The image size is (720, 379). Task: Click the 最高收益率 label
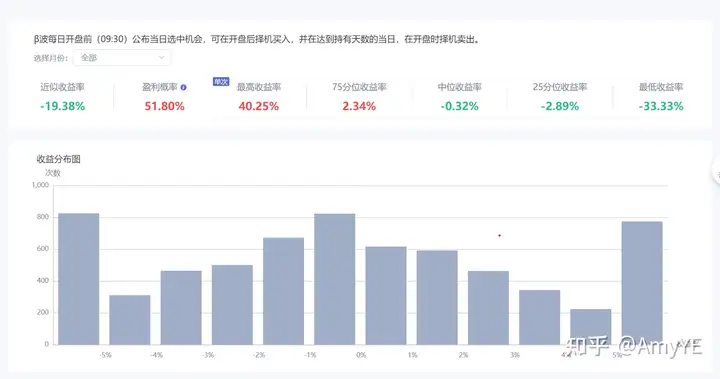point(259,87)
